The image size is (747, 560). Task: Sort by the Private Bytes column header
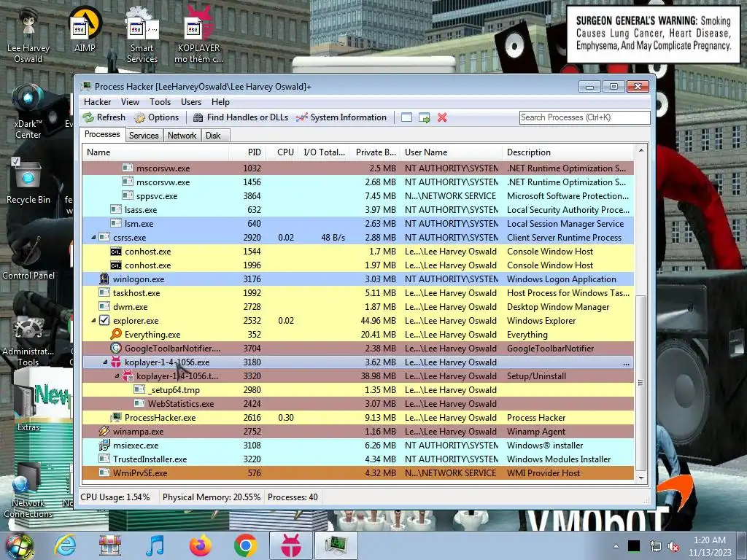(374, 152)
